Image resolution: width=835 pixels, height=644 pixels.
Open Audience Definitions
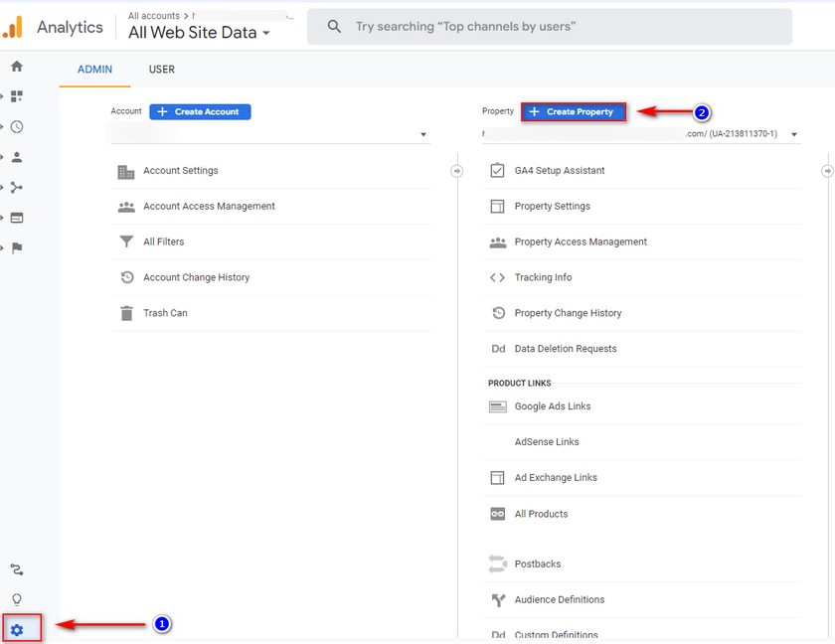[559, 599]
